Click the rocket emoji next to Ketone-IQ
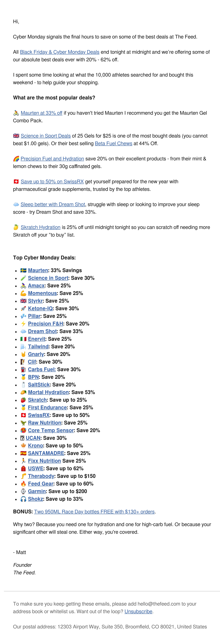The width and height of the screenshot is (220, 644). coord(24,309)
